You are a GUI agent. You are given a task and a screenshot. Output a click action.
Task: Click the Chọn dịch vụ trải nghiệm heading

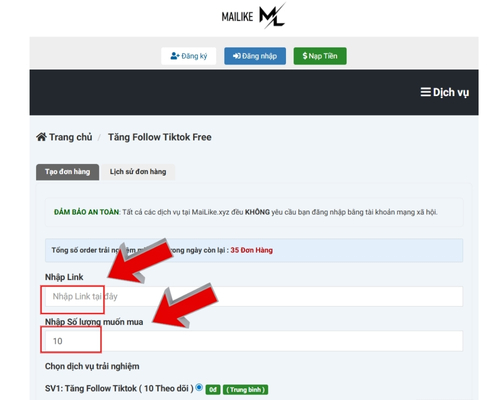tap(92, 366)
